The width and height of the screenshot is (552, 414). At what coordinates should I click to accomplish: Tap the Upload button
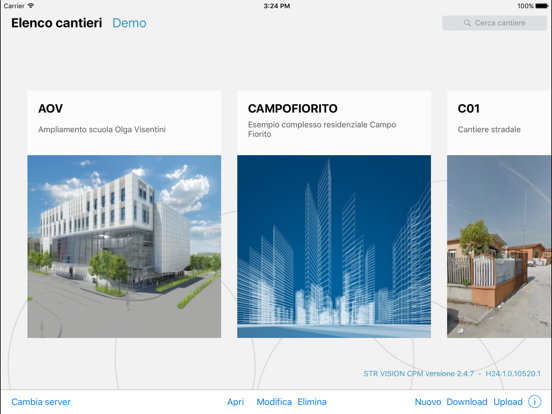(508, 402)
